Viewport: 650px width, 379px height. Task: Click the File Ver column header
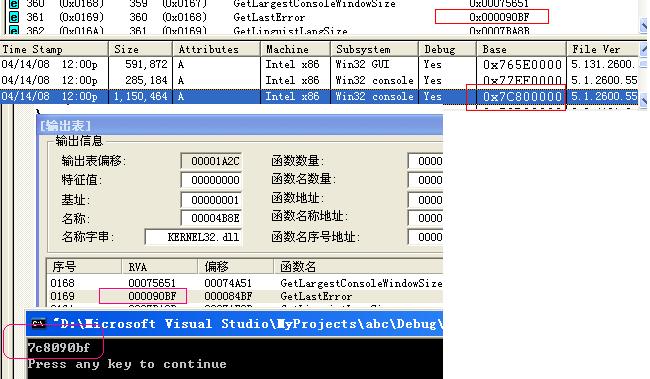pyautogui.click(x=602, y=49)
